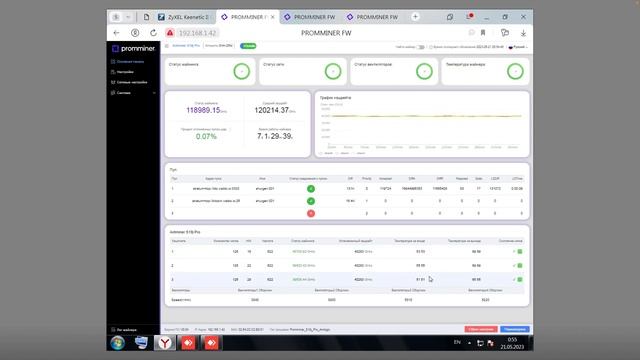Bookmark the page with the bookmark icon
Image resolution: width=640 pixels, height=360 pixels.
483,33
